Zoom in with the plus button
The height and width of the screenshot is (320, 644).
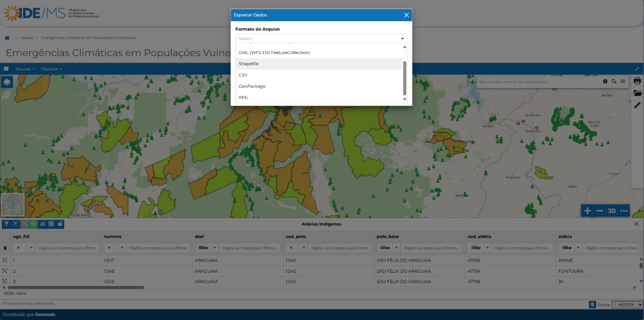588,211
